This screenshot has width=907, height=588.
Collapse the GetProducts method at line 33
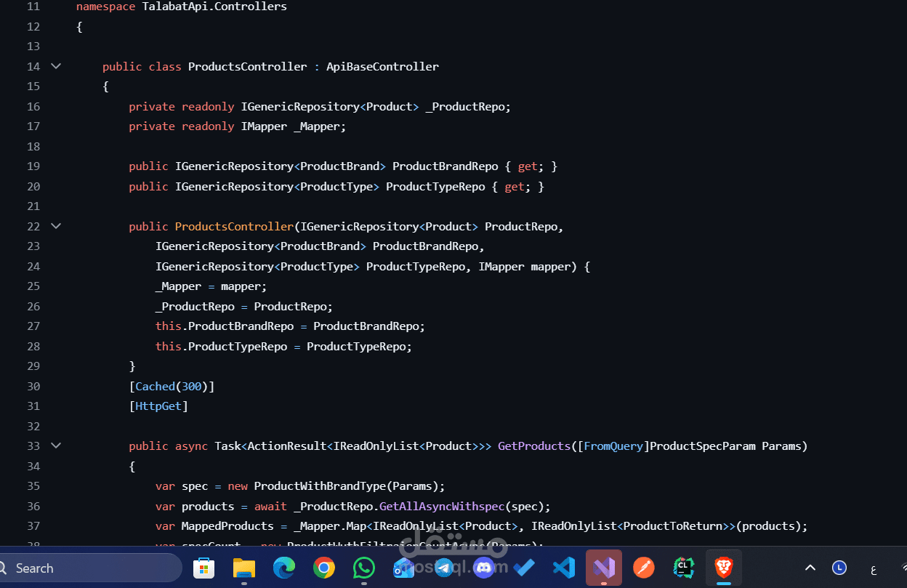56,446
